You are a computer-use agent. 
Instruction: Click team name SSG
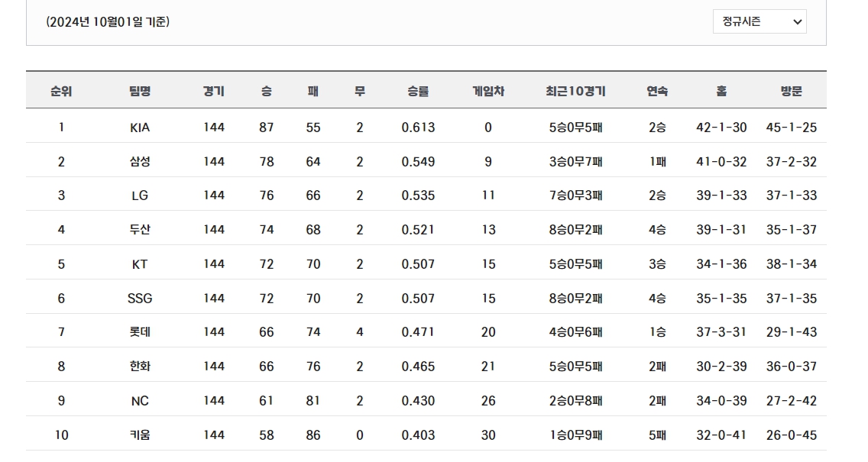click(x=140, y=299)
